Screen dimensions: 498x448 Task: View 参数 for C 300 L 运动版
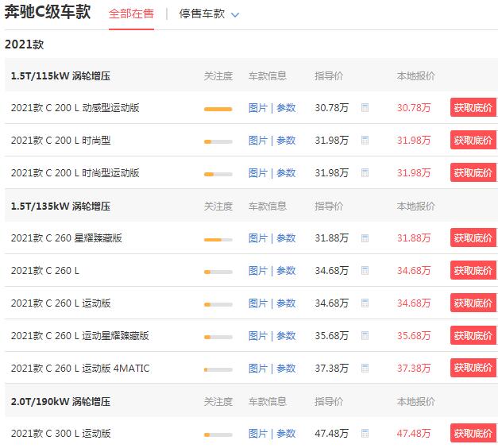(x=286, y=434)
